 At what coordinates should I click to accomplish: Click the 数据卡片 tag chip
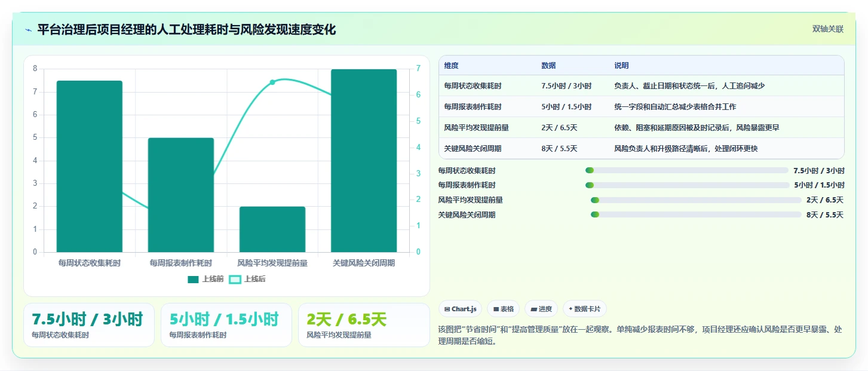coord(585,309)
